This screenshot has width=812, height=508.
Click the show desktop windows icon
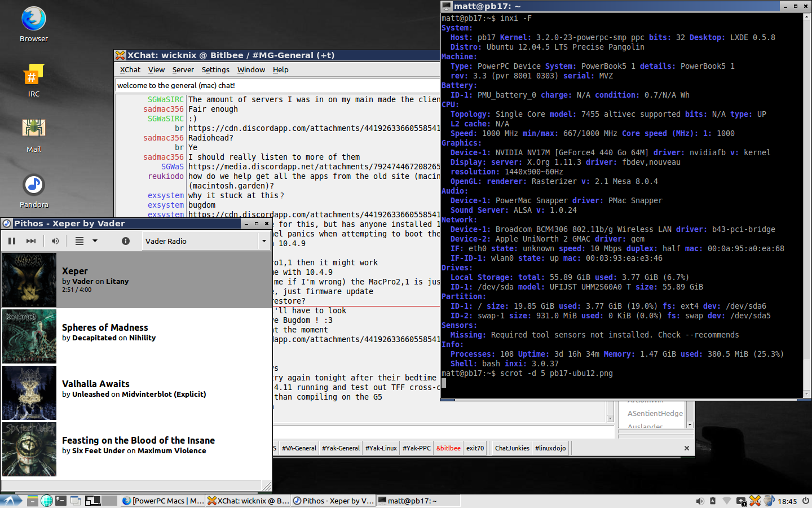tap(75, 501)
